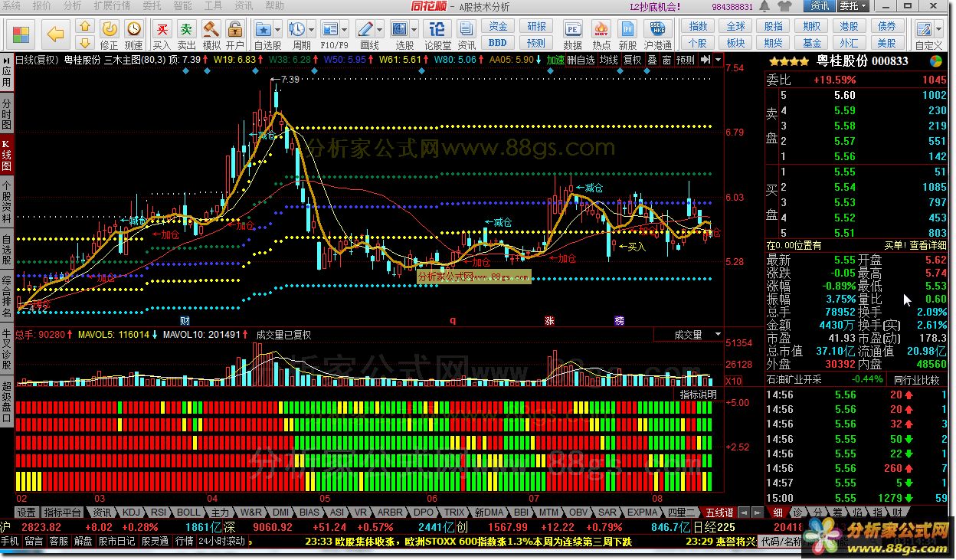This screenshot has height=560, width=956.
Task: Click the down arrow for next stock
Action: (84, 42)
